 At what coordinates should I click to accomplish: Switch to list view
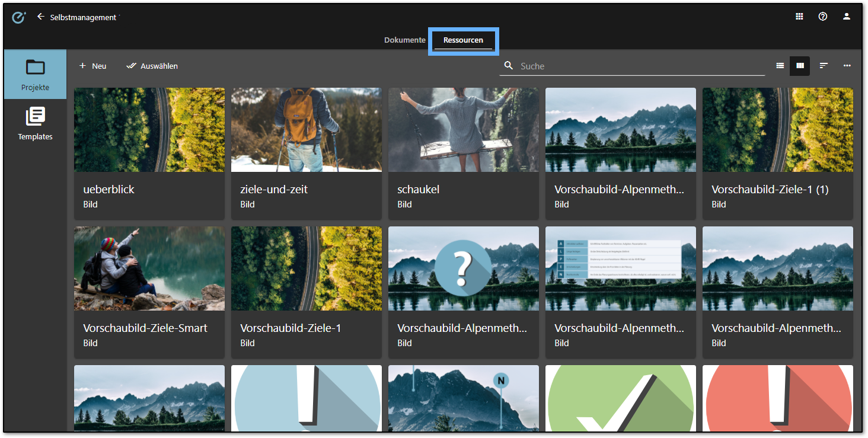click(780, 66)
